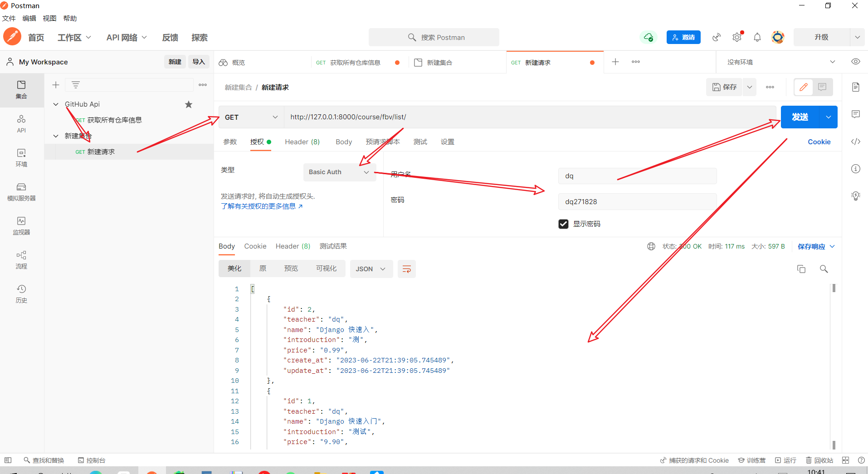Select the Raw (原) response view

(263, 269)
